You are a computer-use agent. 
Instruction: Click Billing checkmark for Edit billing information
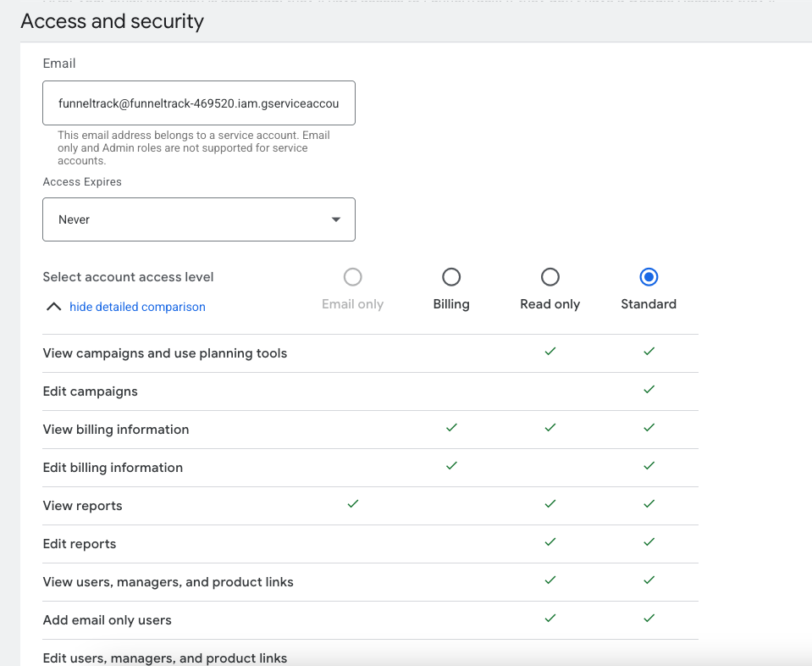451,465
